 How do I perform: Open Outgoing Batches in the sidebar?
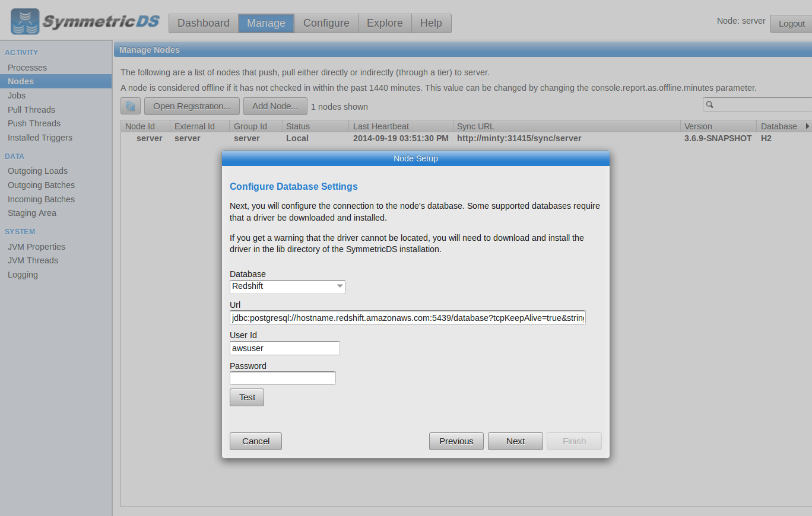41,185
